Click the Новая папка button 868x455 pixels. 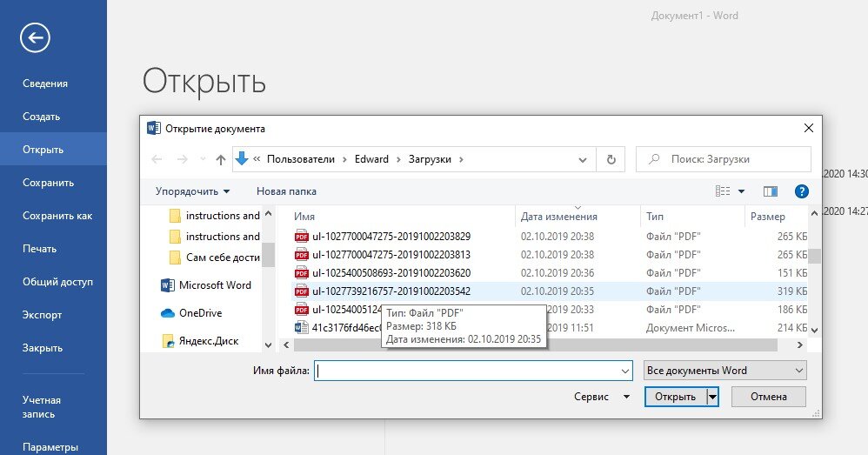[x=286, y=191]
